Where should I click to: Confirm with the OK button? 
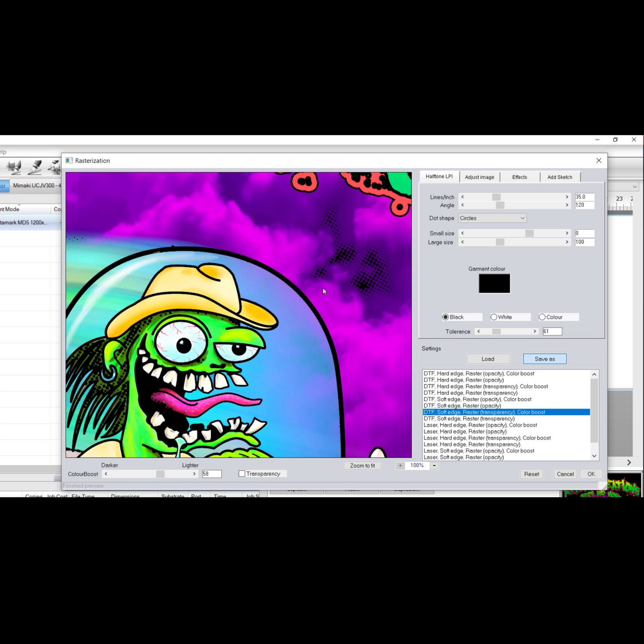[x=591, y=474]
